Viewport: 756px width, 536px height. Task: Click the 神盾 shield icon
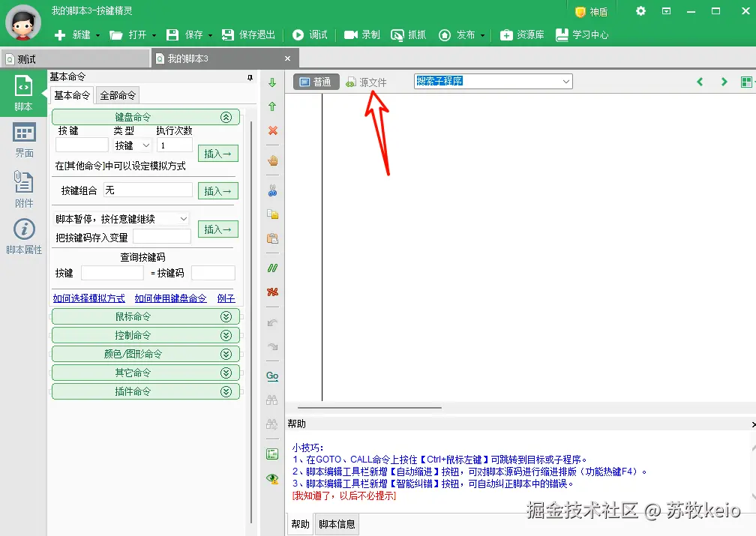pyautogui.click(x=580, y=12)
